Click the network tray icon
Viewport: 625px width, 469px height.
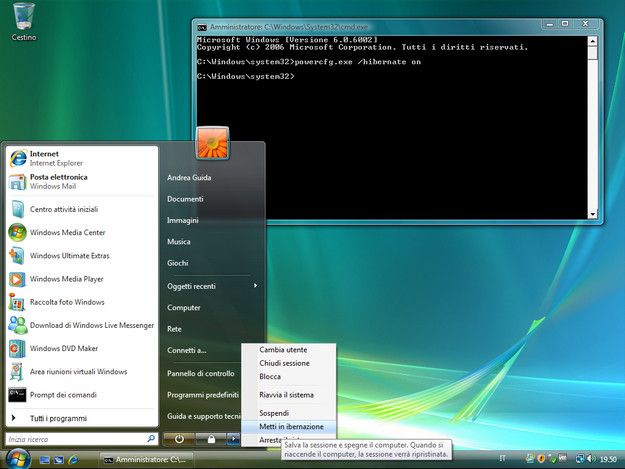(x=580, y=459)
